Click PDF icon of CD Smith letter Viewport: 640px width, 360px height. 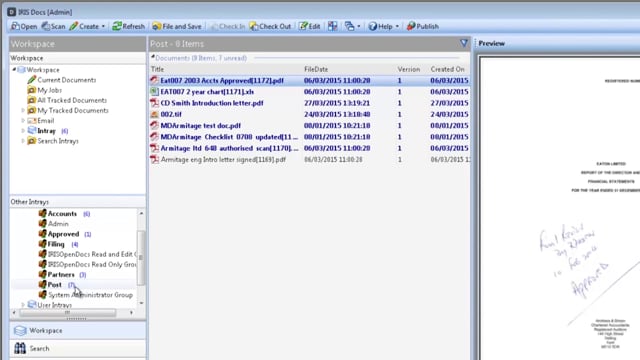click(x=154, y=103)
